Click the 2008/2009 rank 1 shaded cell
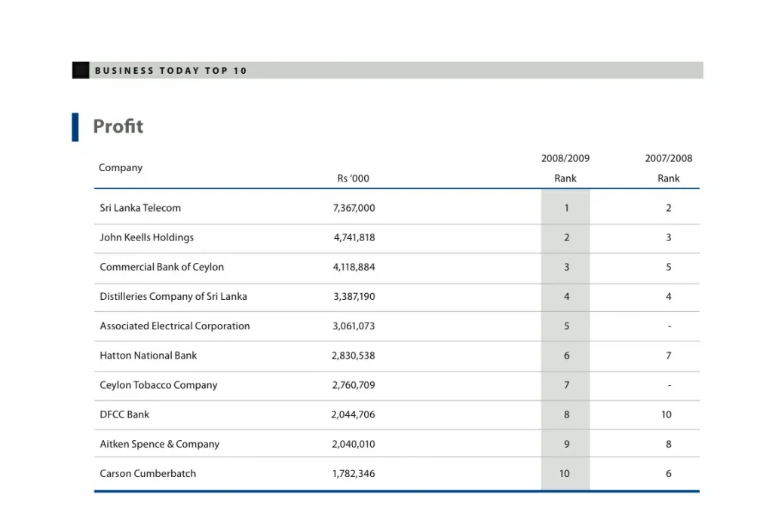This screenshot has width=772, height=532. (x=566, y=208)
